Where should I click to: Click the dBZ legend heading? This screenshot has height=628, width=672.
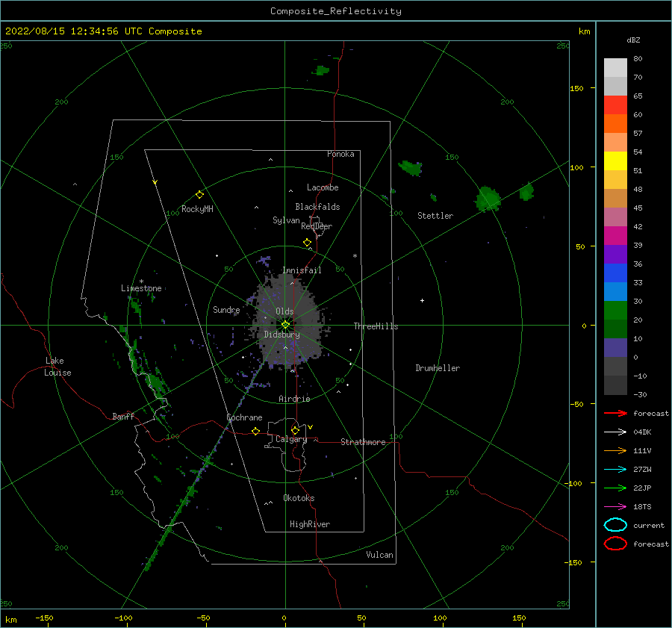coord(633,40)
